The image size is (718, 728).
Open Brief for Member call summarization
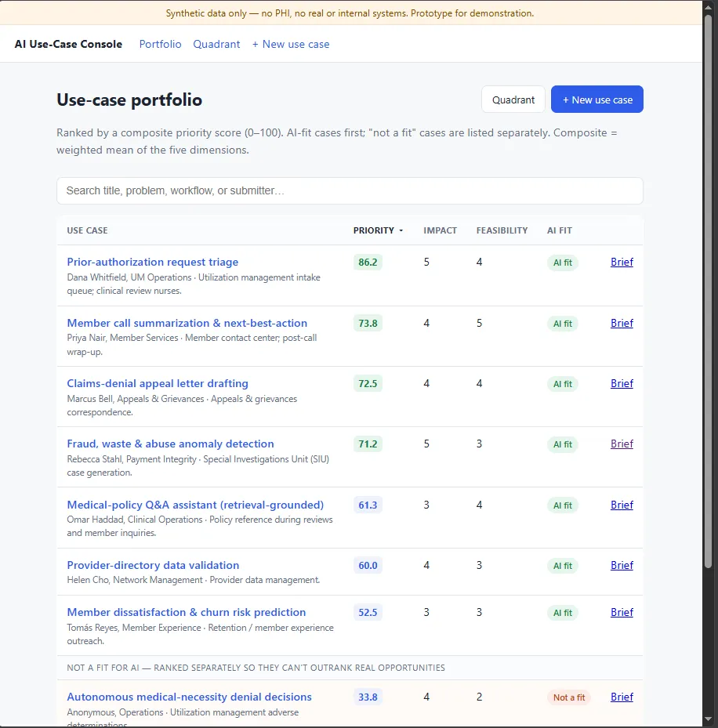point(622,323)
